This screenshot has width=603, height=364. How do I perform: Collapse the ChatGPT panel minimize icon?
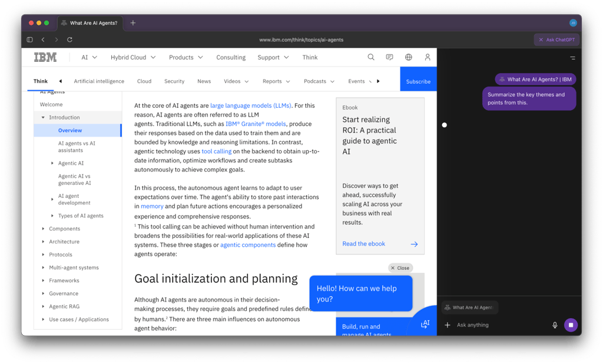click(x=572, y=58)
